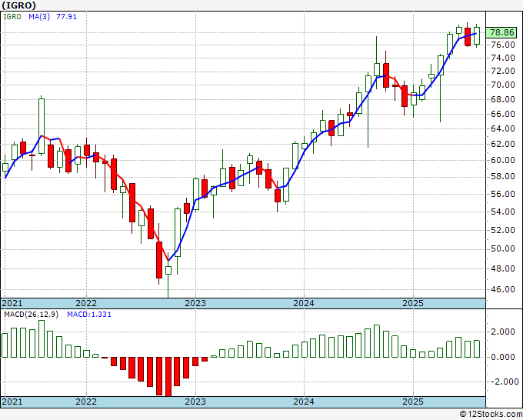Click 2025 on the price chart timeline
This screenshot has width=523, height=420.
point(413,303)
